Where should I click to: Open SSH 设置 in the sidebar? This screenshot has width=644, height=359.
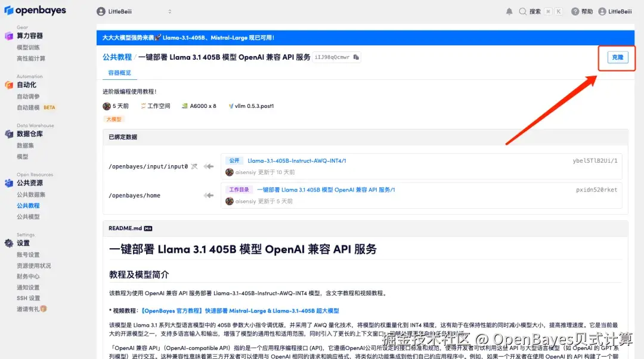tap(29, 298)
